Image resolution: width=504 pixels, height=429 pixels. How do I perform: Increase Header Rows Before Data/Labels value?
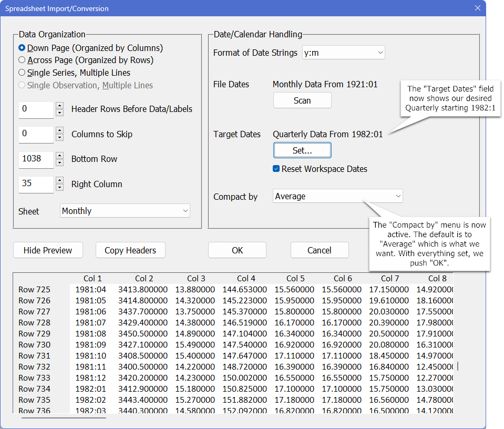[x=60, y=106]
